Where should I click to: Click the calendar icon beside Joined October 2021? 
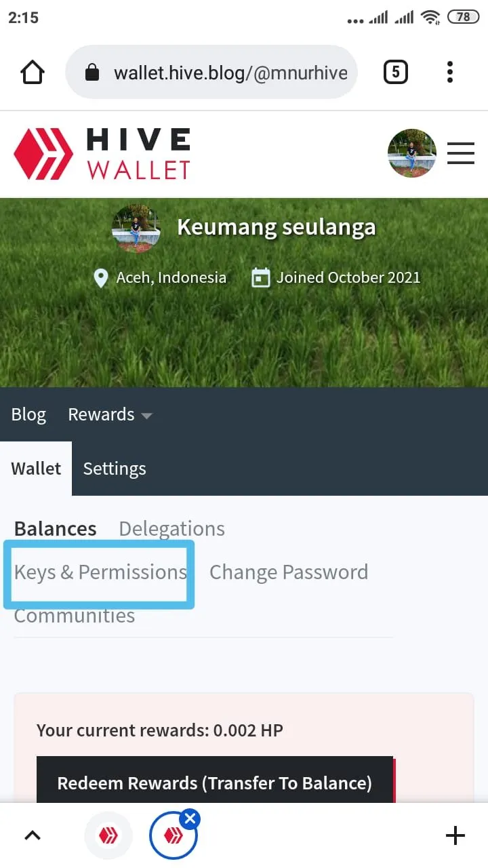coord(261,277)
